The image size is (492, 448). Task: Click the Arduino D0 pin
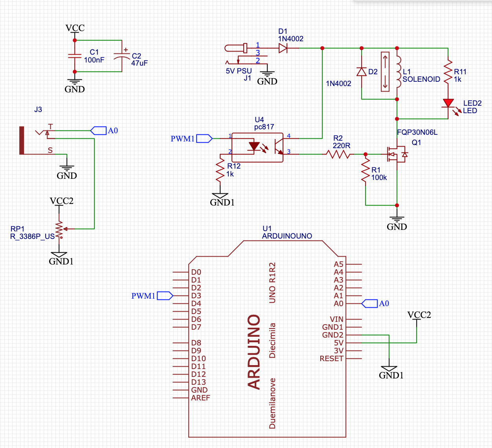(x=181, y=272)
